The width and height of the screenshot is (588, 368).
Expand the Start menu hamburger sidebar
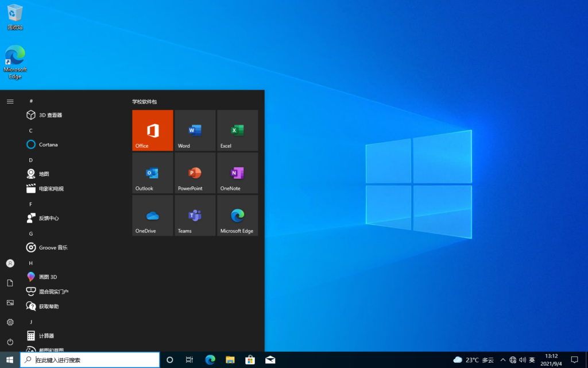coord(9,101)
